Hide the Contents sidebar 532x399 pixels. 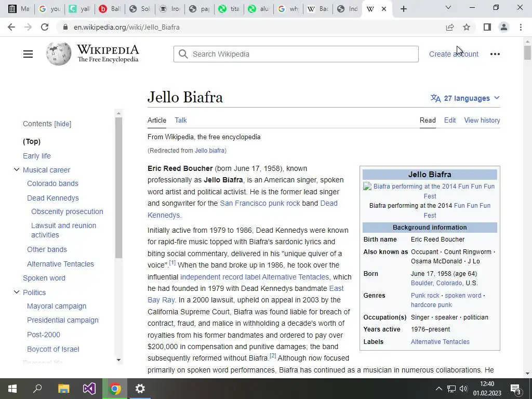tap(63, 124)
